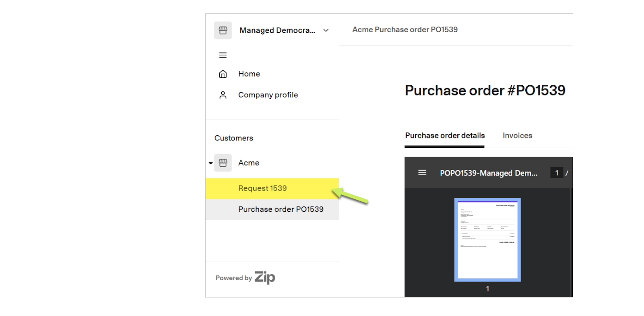Viewport: 644px width, 316px height.
Task: Open Company profile page
Action: (x=268, y=95)
